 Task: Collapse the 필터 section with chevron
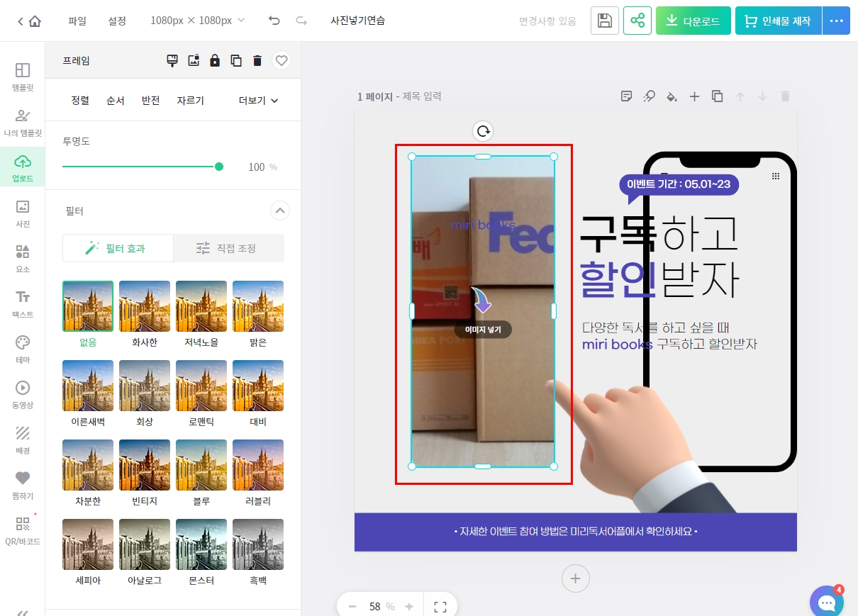point(279,211)
